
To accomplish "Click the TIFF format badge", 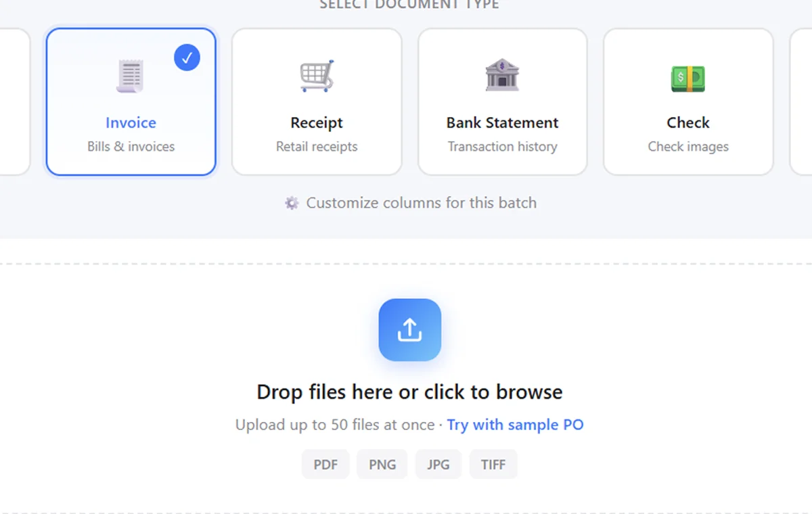I will pyautogui.click(x=493, y=465).
